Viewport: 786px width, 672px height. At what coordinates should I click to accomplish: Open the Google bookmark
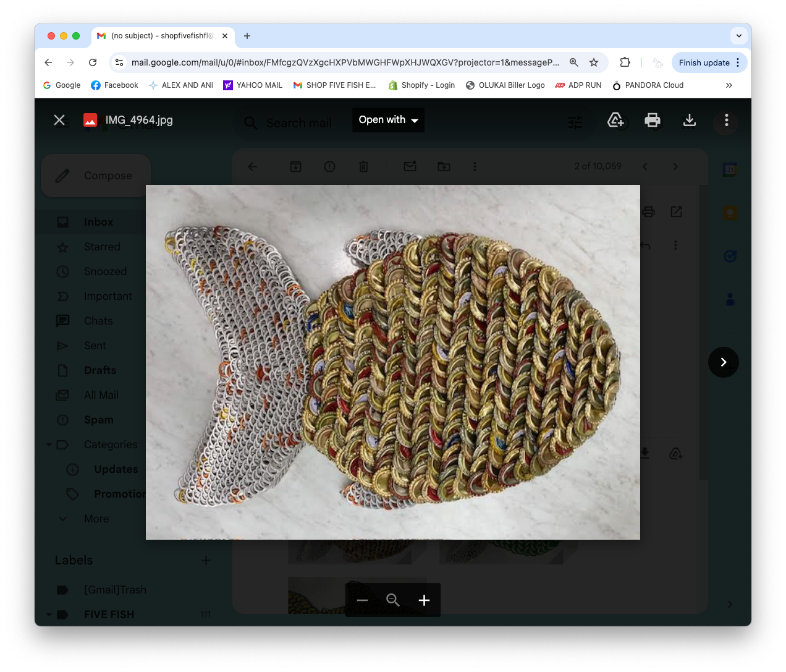click(x=62, y=85)
